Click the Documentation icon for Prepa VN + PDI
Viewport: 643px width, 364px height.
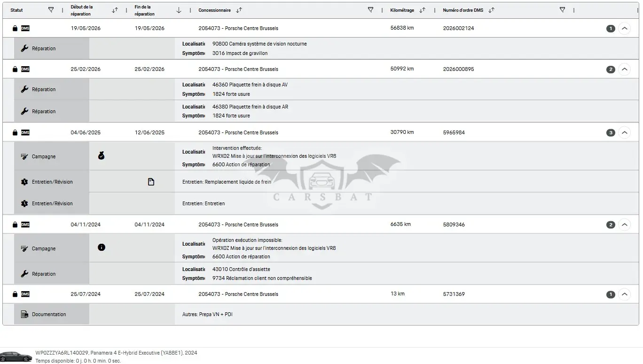(24, 314)
